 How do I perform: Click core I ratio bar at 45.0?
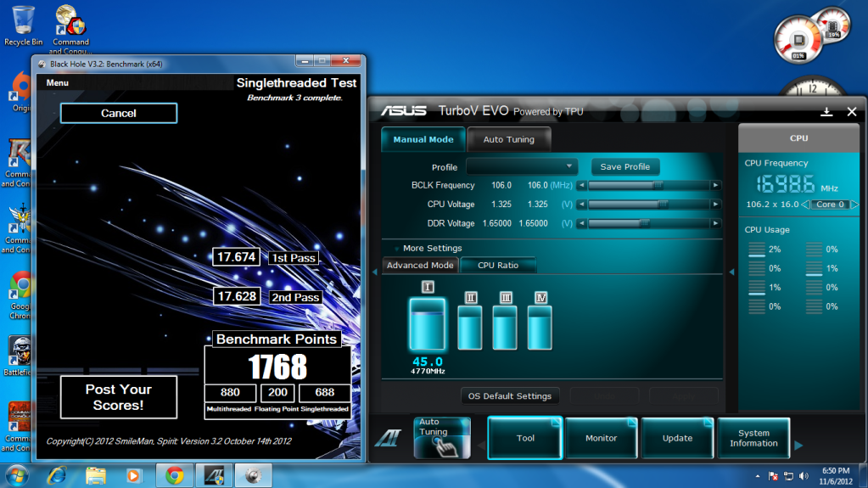coord(428,324)
